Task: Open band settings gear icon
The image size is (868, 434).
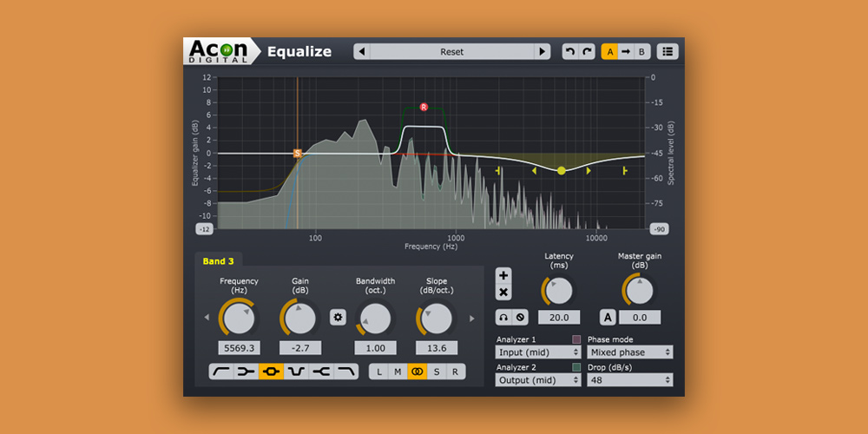Action: click(339, 318)
